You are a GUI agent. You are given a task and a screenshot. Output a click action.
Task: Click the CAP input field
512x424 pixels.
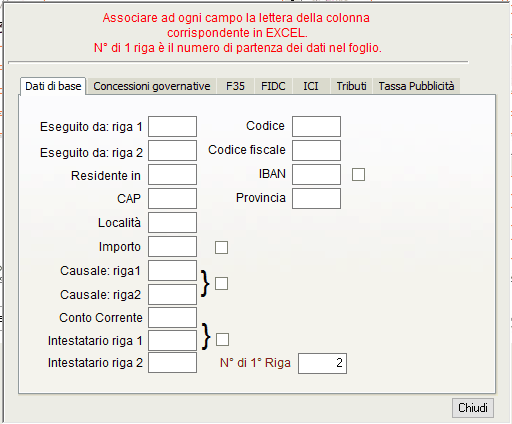point(172,198)
